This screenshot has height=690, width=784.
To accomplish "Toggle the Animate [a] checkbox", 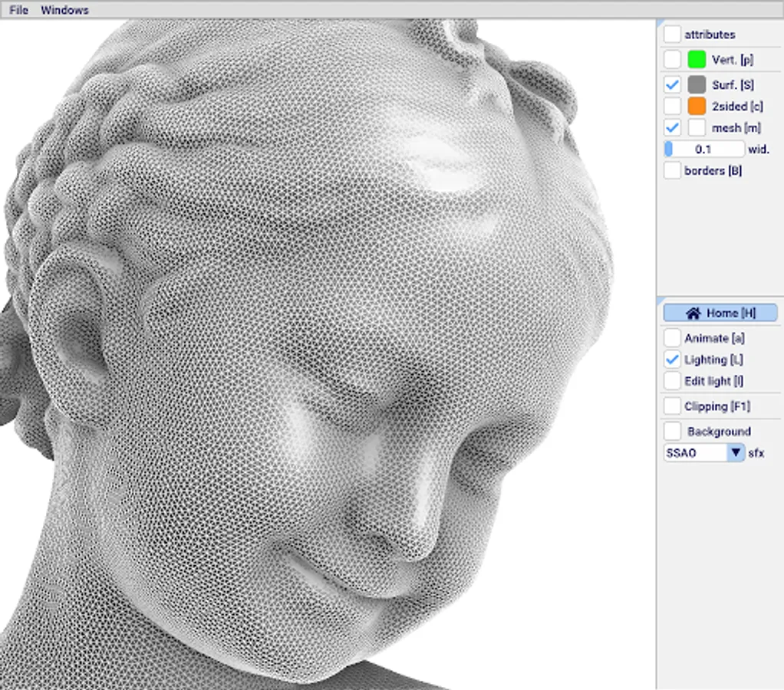I will 672,338.
